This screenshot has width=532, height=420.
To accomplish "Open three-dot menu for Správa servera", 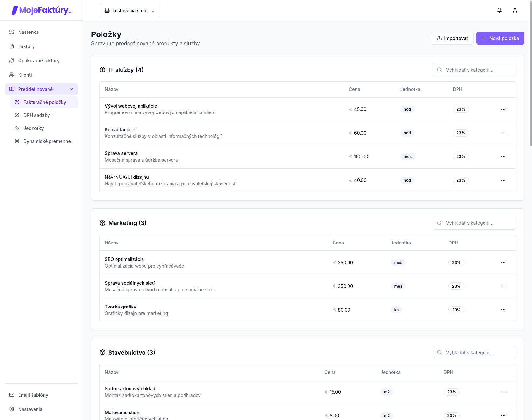I will tap(503, 157).
